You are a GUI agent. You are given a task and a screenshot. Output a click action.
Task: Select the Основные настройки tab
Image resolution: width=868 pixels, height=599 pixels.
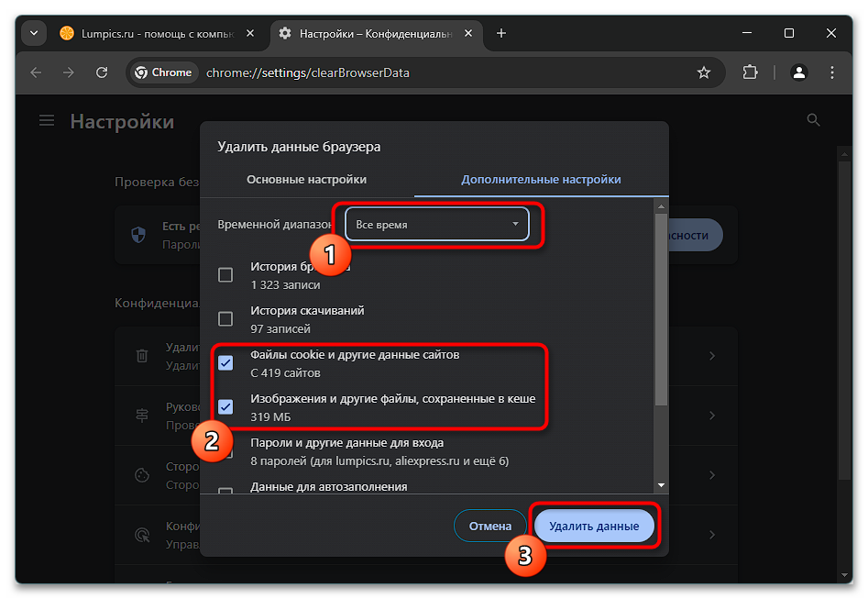tap(307, 180)
